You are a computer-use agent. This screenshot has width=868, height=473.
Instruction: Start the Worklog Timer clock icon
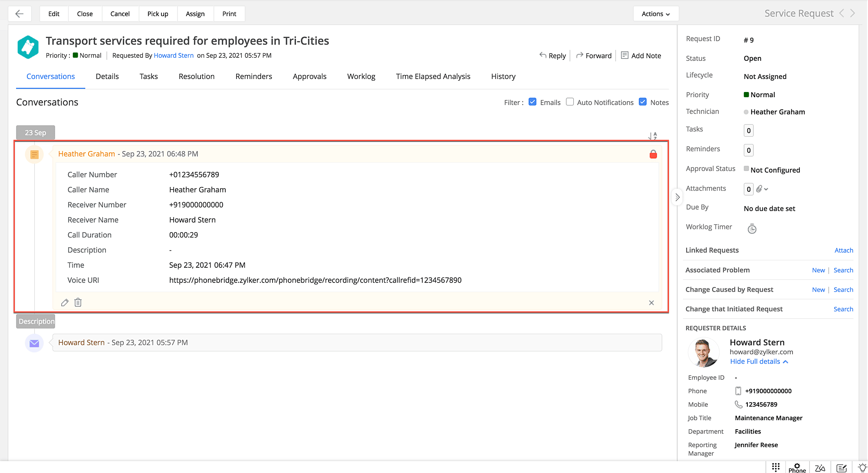752,229
